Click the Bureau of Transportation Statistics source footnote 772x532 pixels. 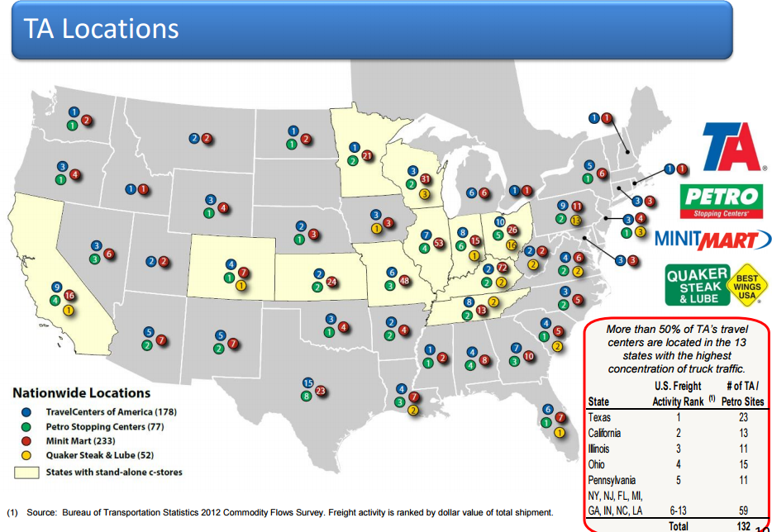click(x=280, y=513)
